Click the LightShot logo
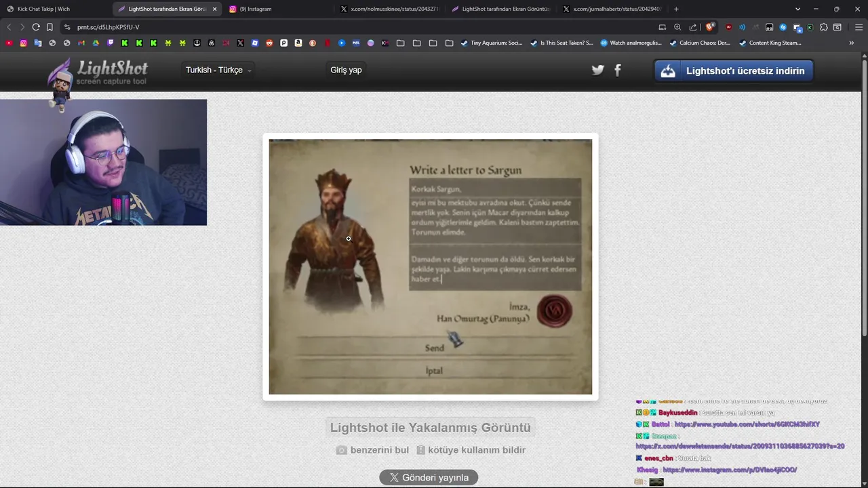The height and width of the screenshot is (488, 868). coord(98,72)
